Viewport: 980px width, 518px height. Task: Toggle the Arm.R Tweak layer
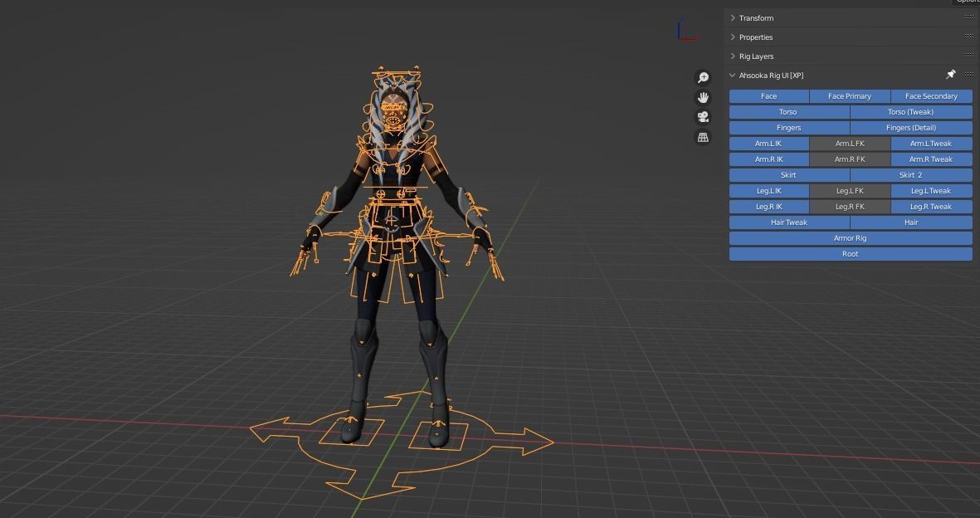click(x=931, y=159)
